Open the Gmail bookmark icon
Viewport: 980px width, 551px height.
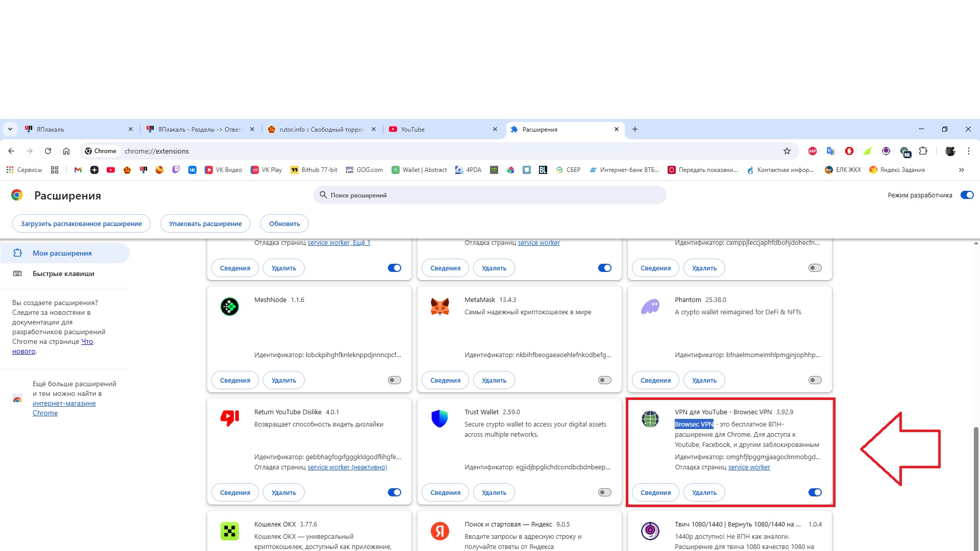(x=78, y=170)
